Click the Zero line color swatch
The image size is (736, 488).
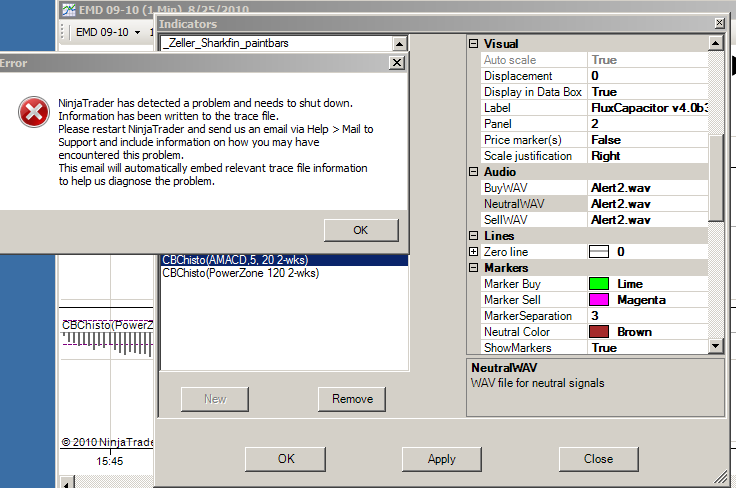(x=598, y=252)
